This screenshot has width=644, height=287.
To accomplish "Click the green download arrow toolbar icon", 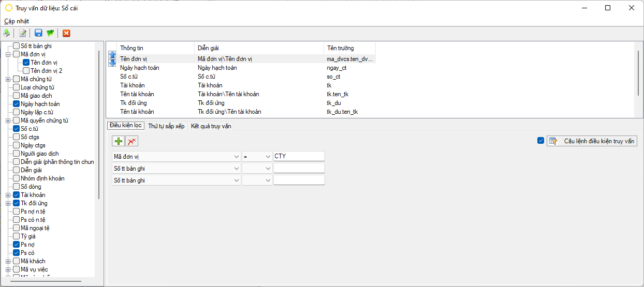I will pyautogui.click(x=7, y=33).
